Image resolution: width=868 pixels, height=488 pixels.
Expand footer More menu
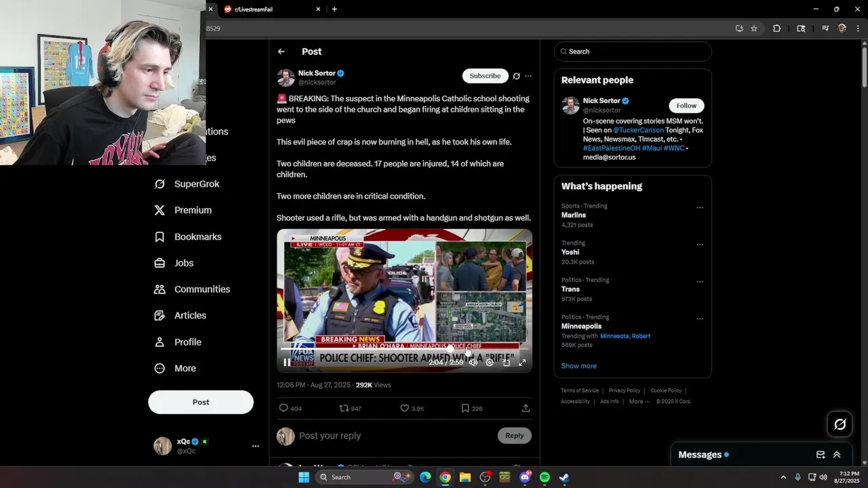(639, 401)
